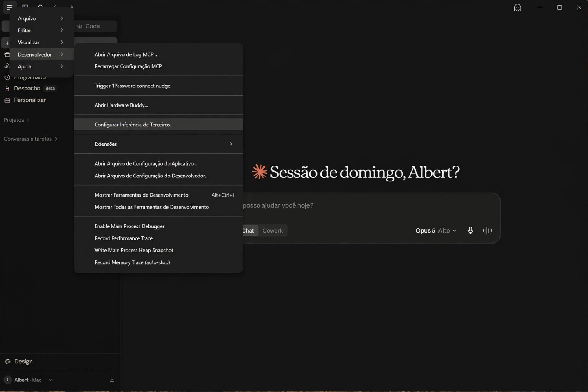
Task: Open Despacho Beta in sidebar
Action: point(35,88)
